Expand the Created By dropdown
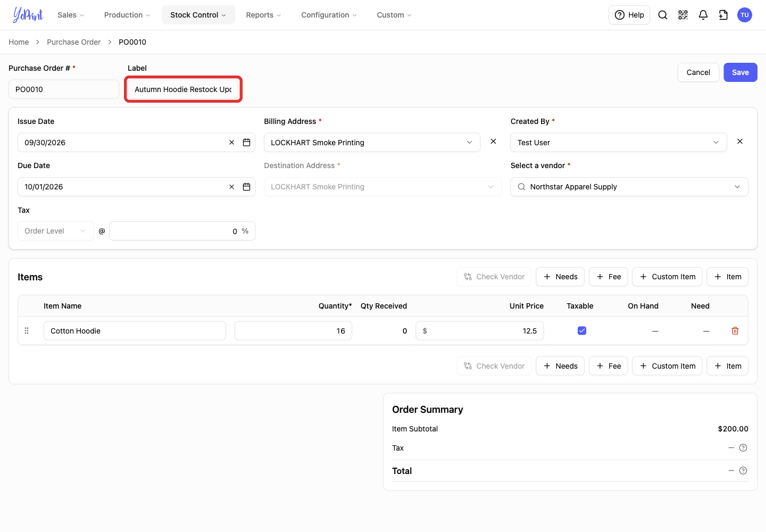This screenshot has width=766, height=532. point(619,143)
